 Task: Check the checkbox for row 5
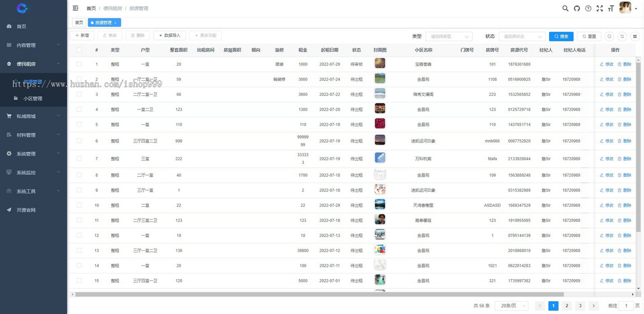tap(79, 124)
